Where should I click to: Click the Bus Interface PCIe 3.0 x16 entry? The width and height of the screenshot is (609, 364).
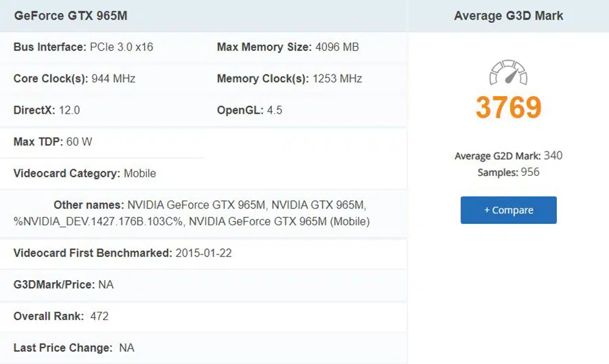point(83,47)
